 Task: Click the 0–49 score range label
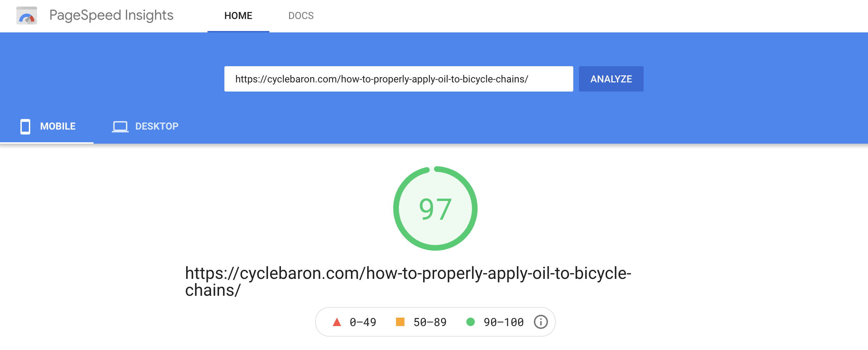click(363, 322)
